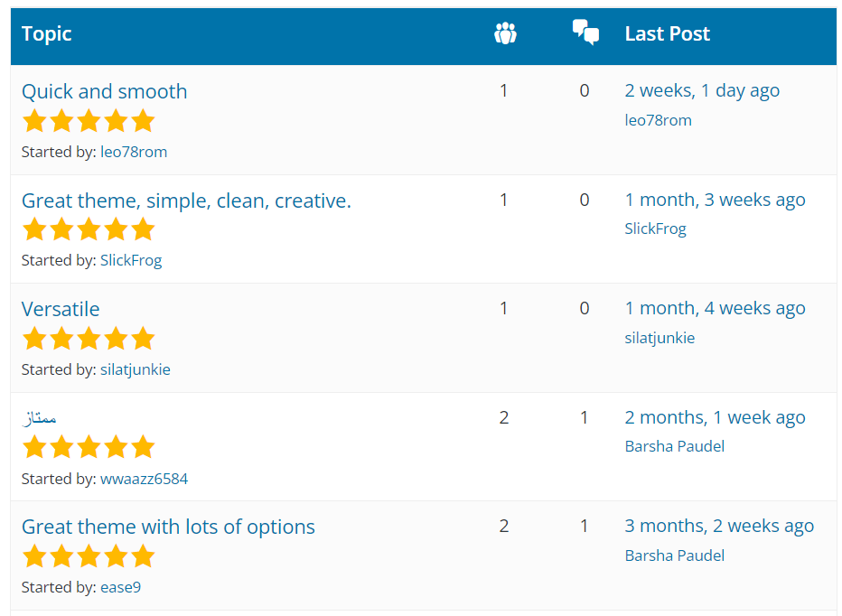View leo78rom's profile from Started by
Image resolution: width=842 pixels, height=616 pixels.
[134, 152]
